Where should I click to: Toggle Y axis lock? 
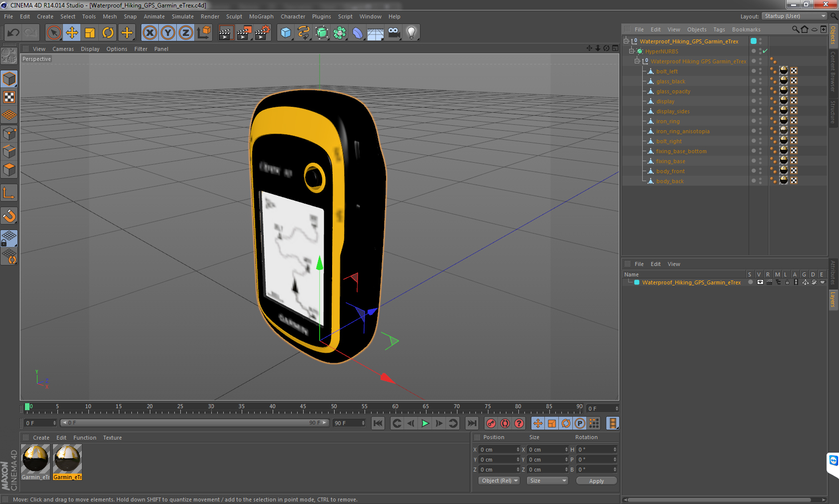pyautogui.click(x=168, y=33)
